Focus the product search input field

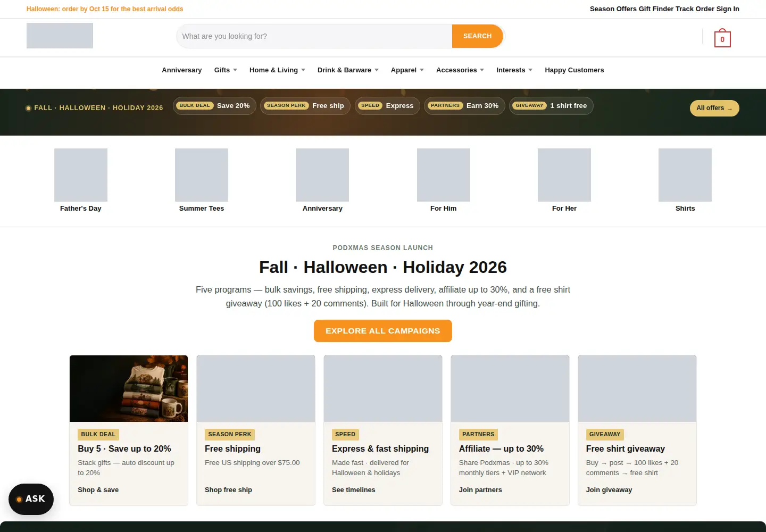314,36
